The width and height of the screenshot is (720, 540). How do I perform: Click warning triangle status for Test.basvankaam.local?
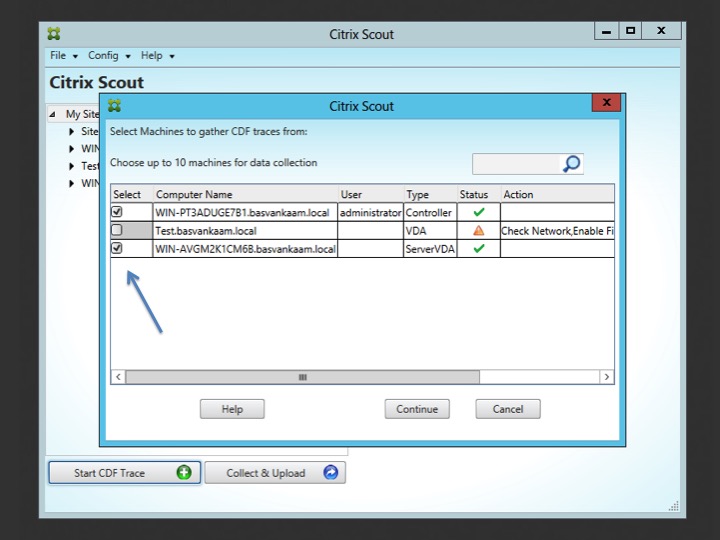(478, 231)
